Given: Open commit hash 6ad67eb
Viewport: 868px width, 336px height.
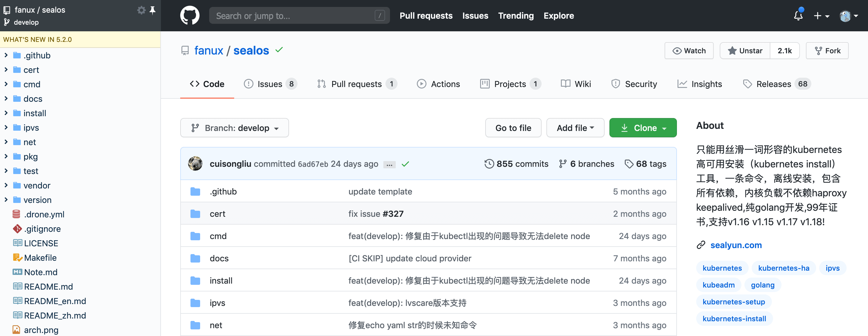Looking at the screenshot, I should click(313, 164).
